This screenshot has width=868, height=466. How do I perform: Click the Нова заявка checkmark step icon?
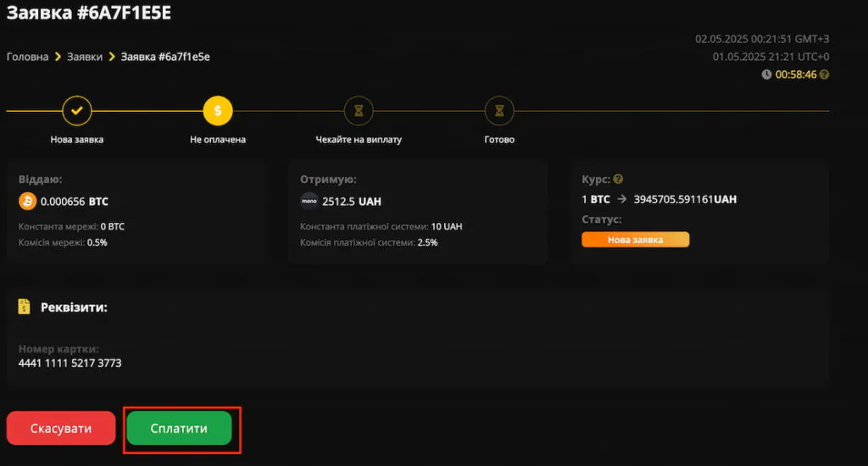77,111
